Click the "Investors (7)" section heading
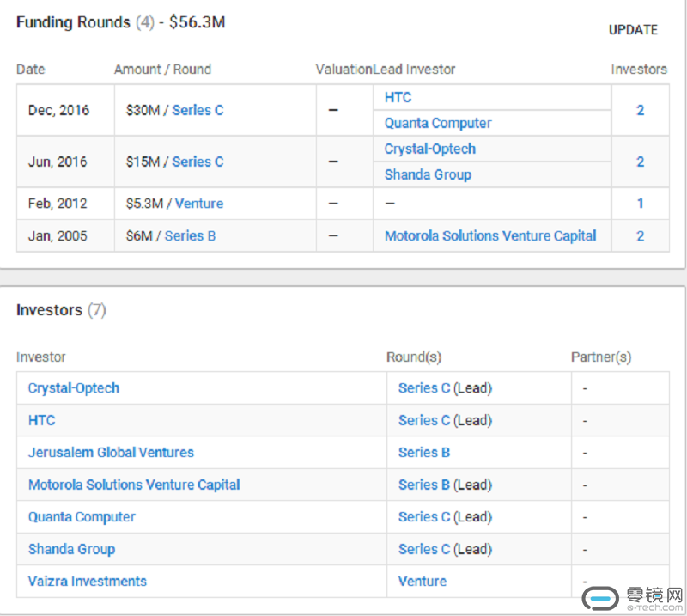The width and height of the screenshot is (687, 616). coord(61,310)
